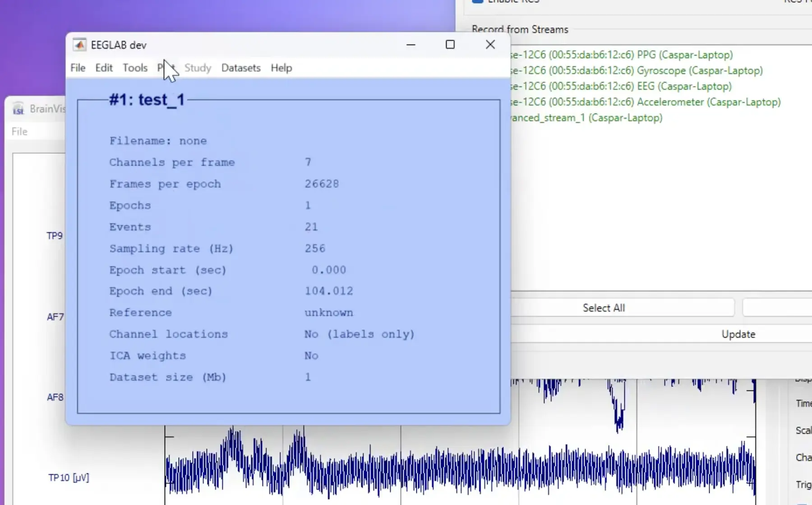Close the EEGLAB dev window
The image size is (812, 505).
pos(490,45)
